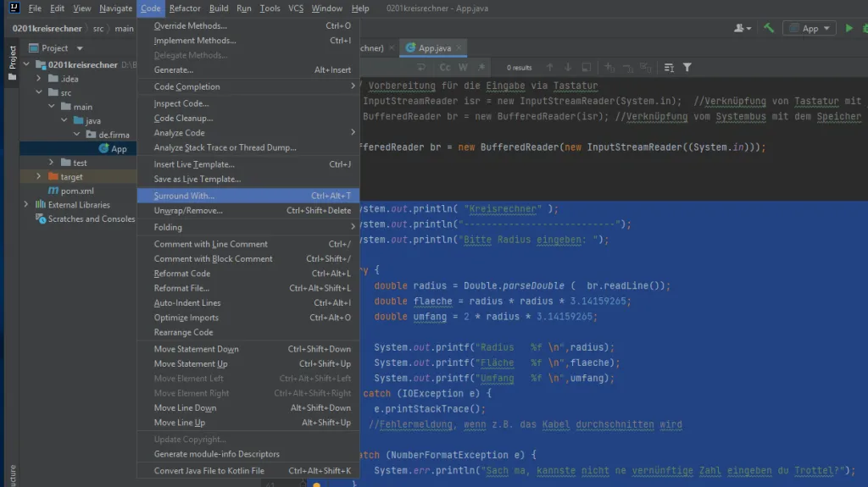Click the Build project hammer icon
This screenshot has width=868, height=487.
(768, 28)
